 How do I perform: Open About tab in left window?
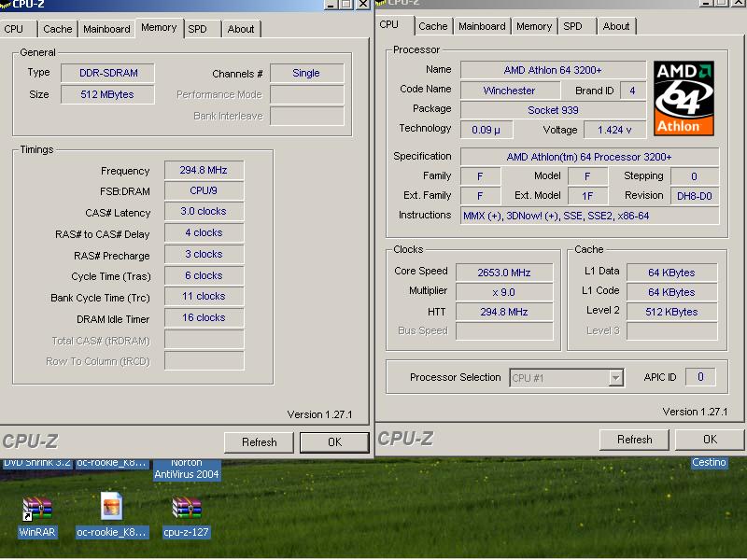click(x=241, y=29)
